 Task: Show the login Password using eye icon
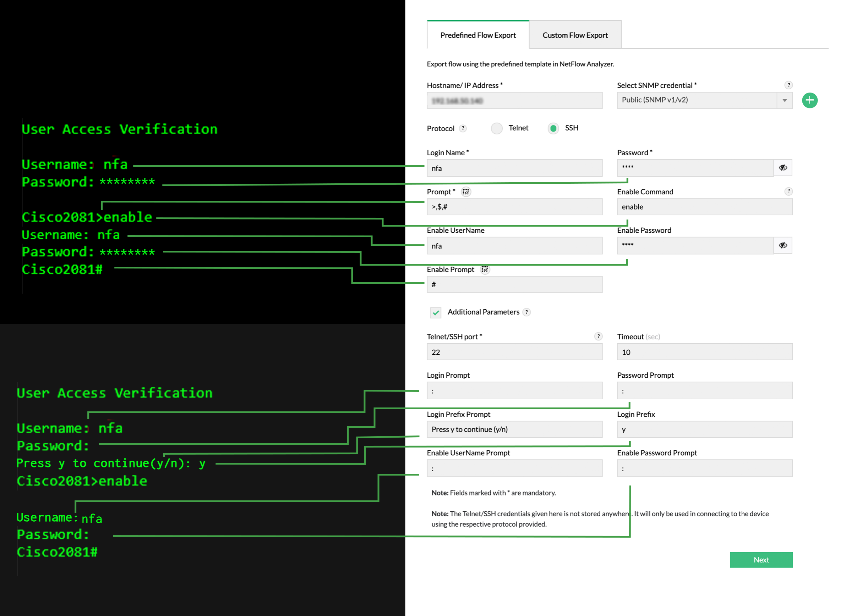(782, 168)
